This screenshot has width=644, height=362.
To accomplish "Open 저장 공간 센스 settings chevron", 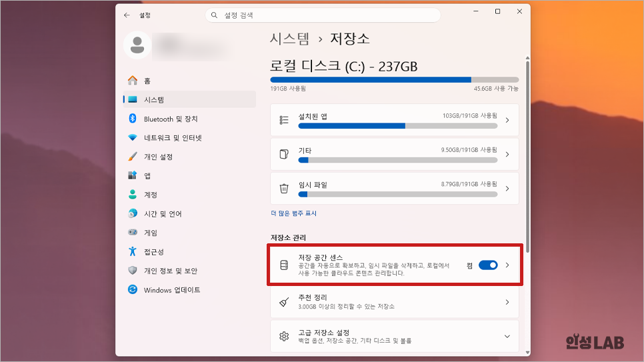I will [x=507, y=265].
